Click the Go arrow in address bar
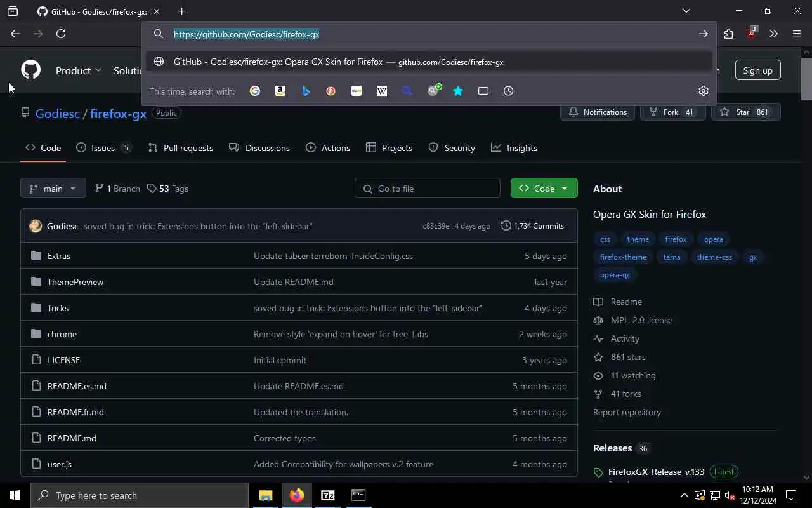 [x=703, y=34]
